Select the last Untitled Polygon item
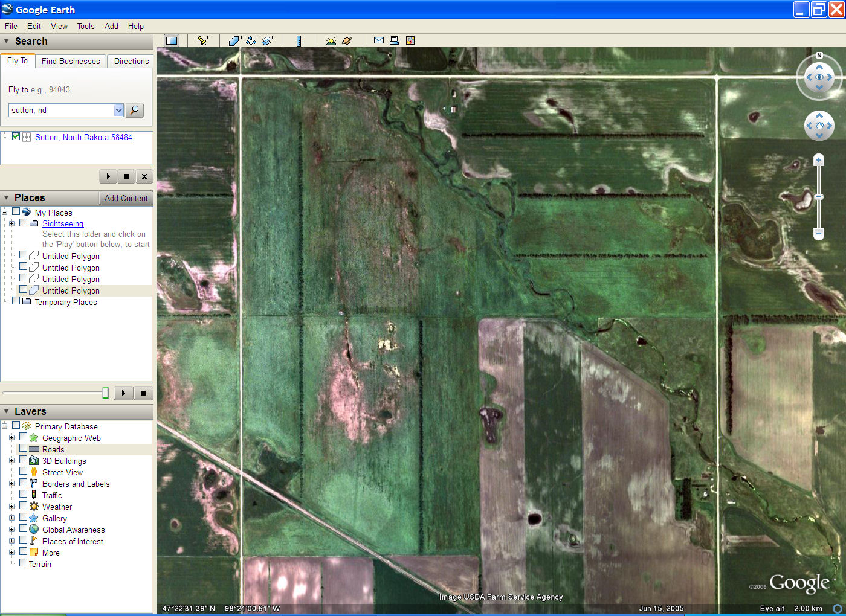Screen dimensions: 846x616 tap(71, 290)
